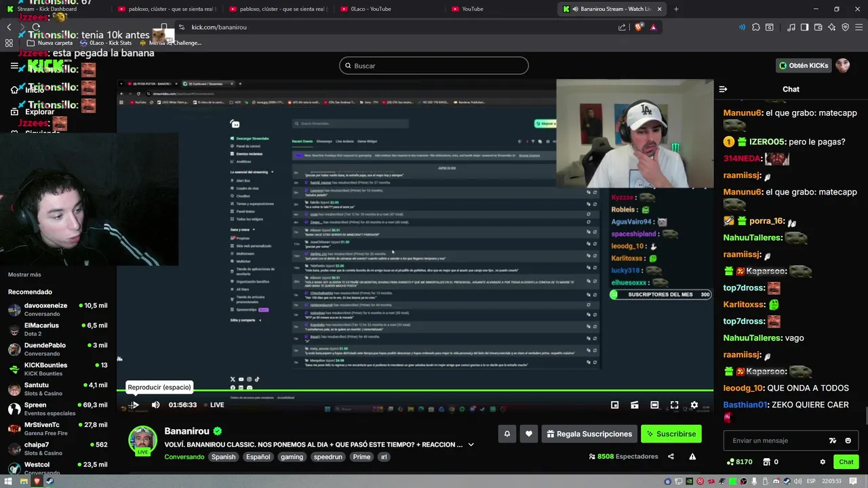Open ElMacarius recommended channel
Image resolution: width=868 pixels, height=488 pixels.
[58, 329]
